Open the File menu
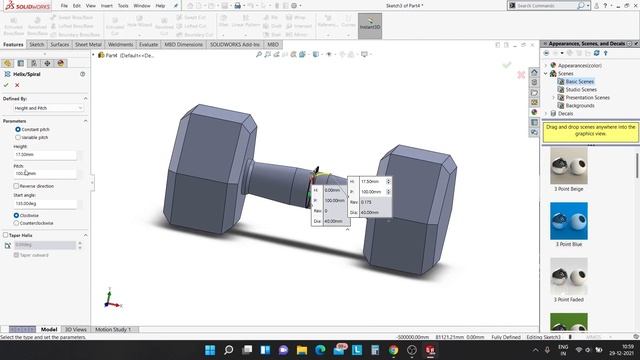The image size is (640, 360). tap(64, 6)
